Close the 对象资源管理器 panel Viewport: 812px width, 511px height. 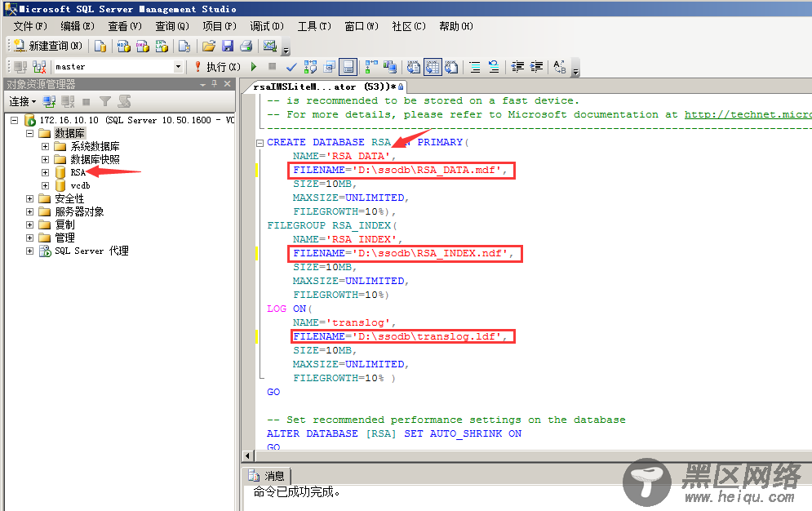(x=227, y=84)
